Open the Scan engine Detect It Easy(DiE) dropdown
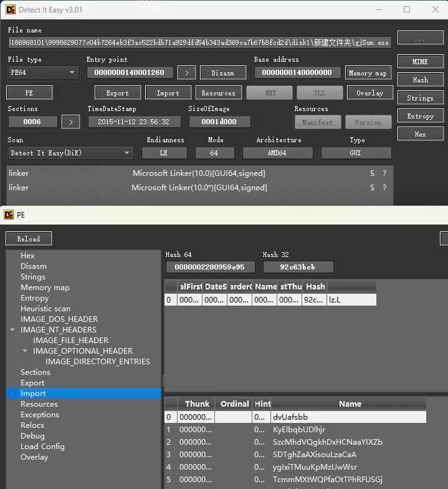This screenshot has height=489, width=448. click(x=71, y=153)
